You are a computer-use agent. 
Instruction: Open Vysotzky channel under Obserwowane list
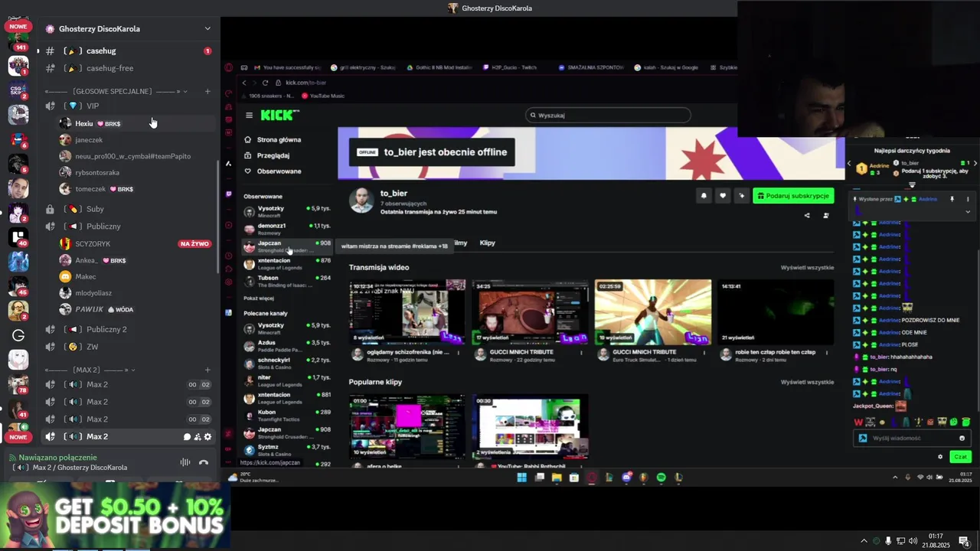click(287, 210)
